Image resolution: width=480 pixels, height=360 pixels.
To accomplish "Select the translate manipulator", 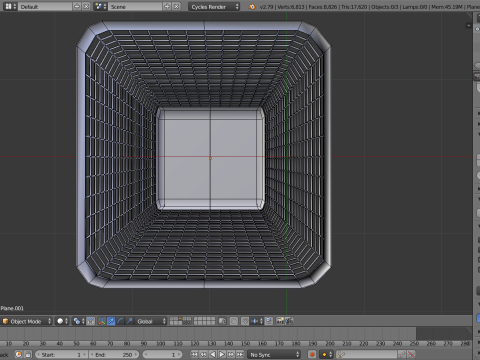I will (x=111, y=321).
